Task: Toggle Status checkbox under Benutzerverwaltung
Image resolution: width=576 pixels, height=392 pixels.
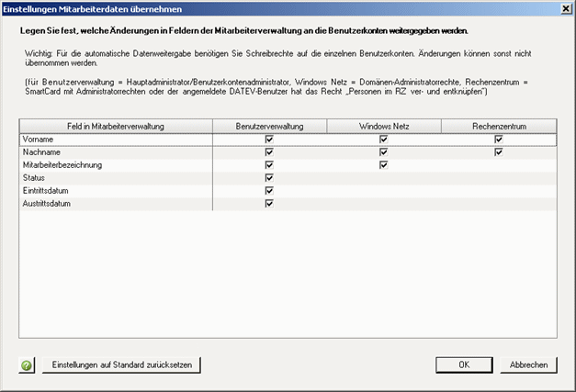Action: [269, 178]
